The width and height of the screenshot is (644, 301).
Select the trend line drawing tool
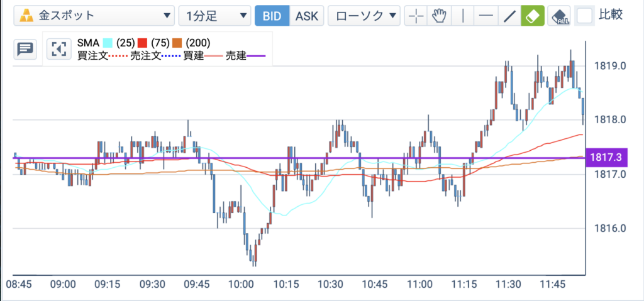point(509,16)
